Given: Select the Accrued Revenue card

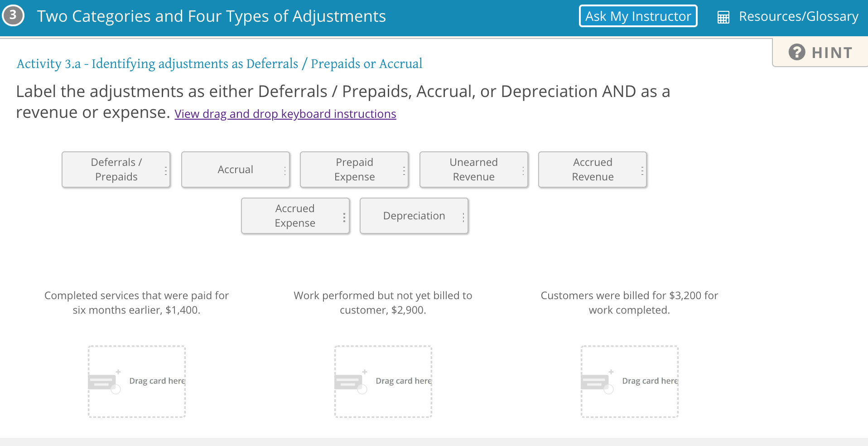Looking at the screenshot, I should [x=593, y=169].
